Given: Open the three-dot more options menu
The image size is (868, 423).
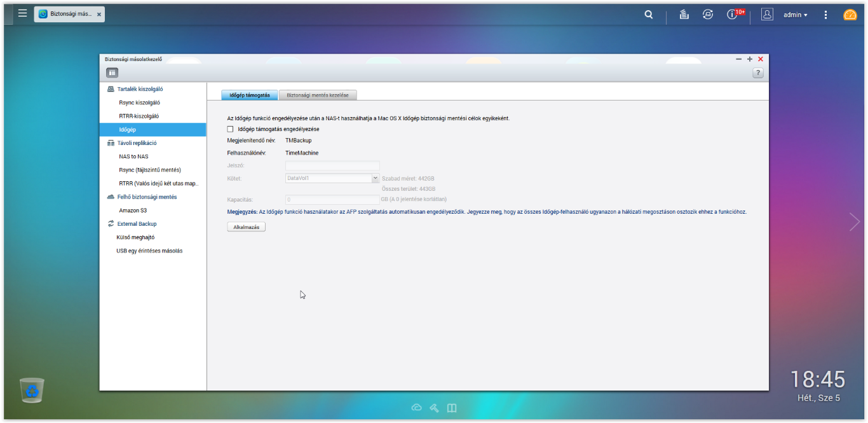Looking at the screenshot, I should click(x=825, y=15).
